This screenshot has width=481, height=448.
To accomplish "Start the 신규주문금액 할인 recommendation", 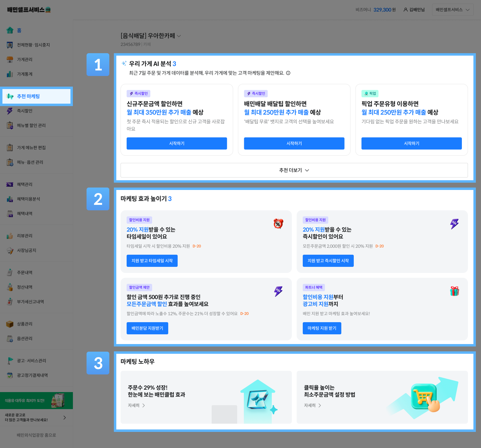I will [x=177, y=143].
